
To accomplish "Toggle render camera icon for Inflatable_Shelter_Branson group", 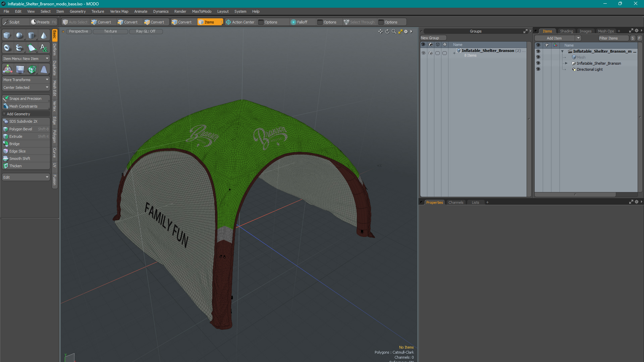I will [431, 53].
